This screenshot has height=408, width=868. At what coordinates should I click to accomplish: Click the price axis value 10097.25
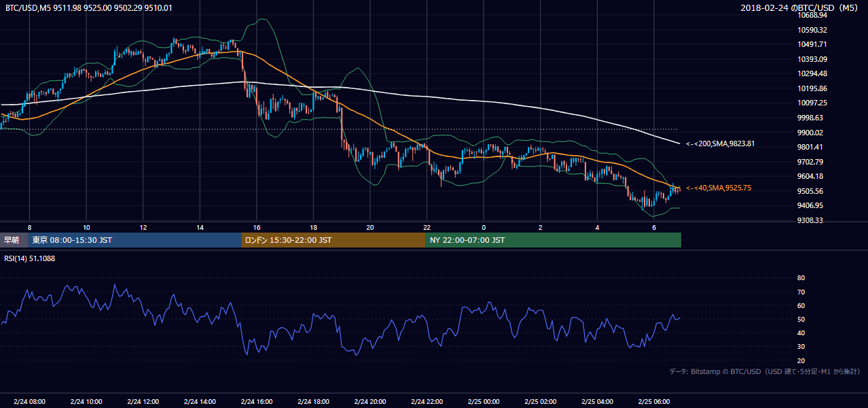point(812,103)
